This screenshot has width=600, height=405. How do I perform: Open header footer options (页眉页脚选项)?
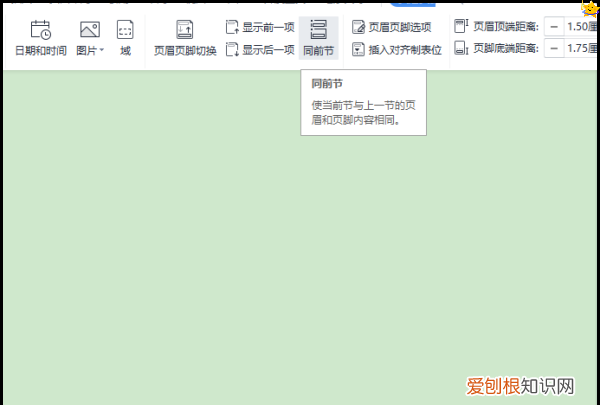pos(391,27)
